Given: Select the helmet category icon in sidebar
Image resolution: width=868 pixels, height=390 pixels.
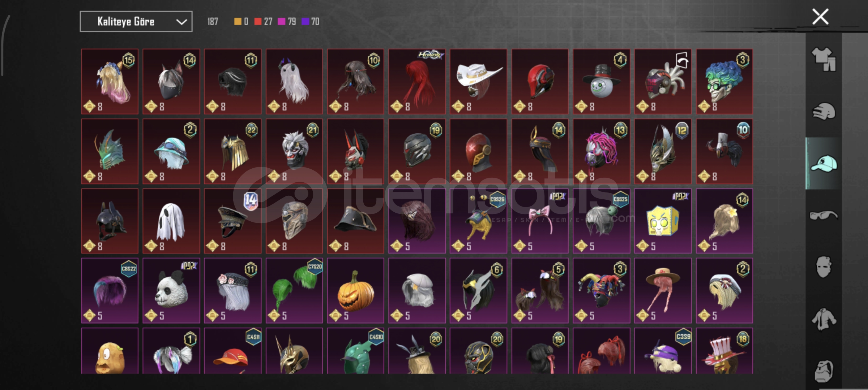Looking at the screenshot, I should tap(824, 111).
